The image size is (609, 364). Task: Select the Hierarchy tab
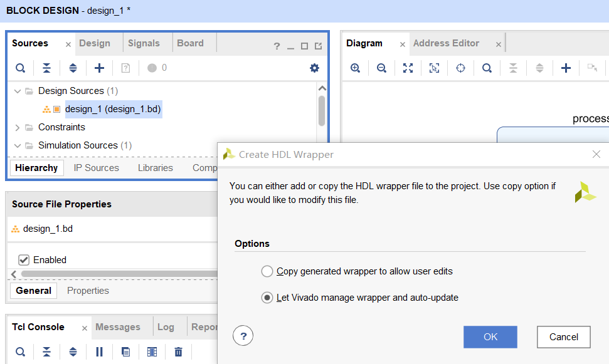[x=36, y=168]
